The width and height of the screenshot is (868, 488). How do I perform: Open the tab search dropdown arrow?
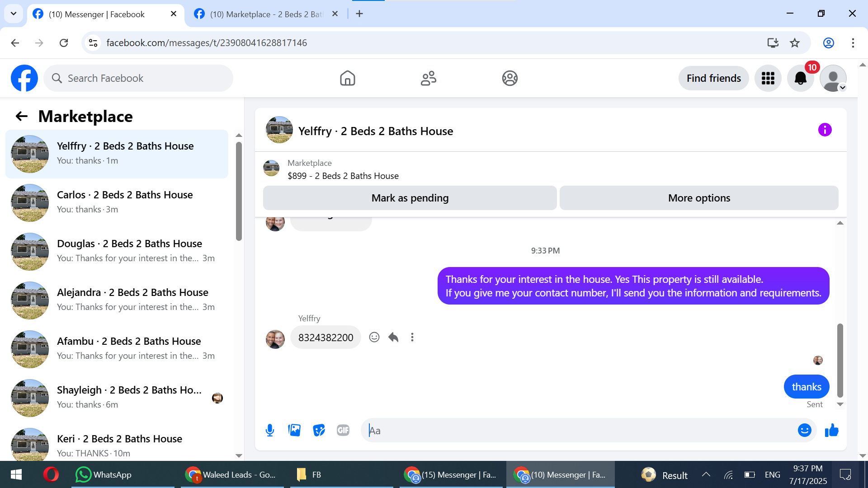(x=14, y=14)
